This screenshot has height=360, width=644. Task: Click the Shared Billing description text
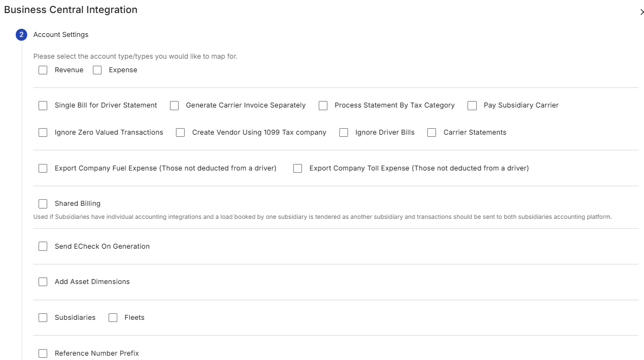323,217
